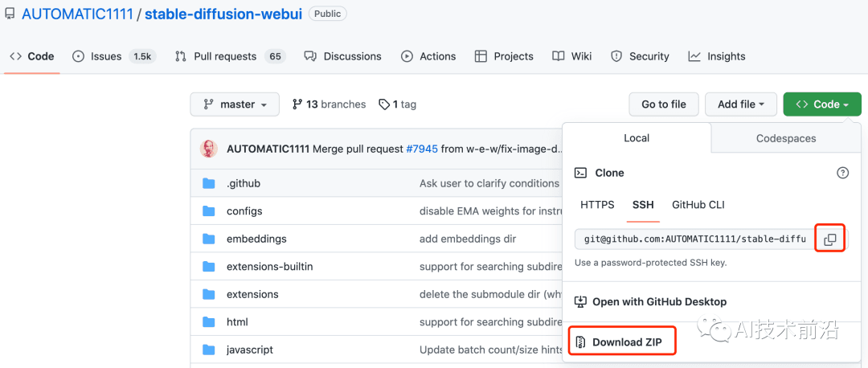Click Open with GitHub Desktop
Image resolution: width=868 pixels, height=368 pixels.
(x=659, y=302)
